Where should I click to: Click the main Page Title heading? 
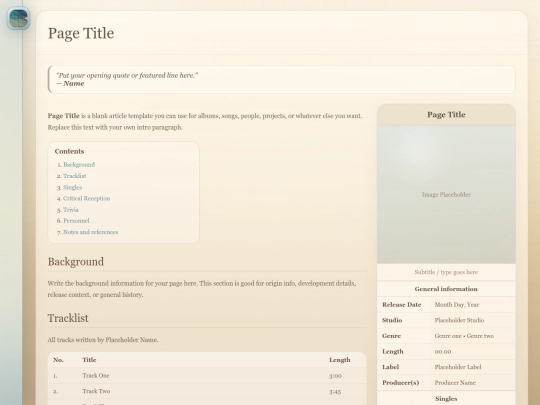pyautogui.click(x=81, y=33)
